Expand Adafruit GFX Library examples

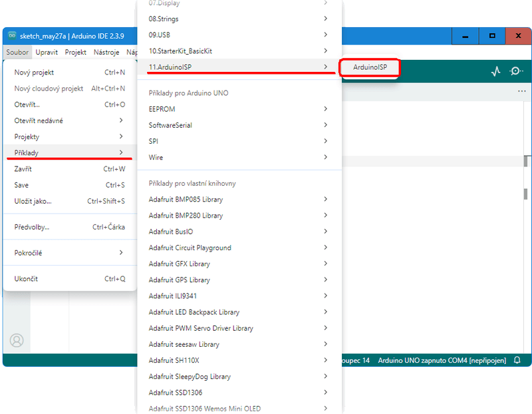tap(239, 264)
